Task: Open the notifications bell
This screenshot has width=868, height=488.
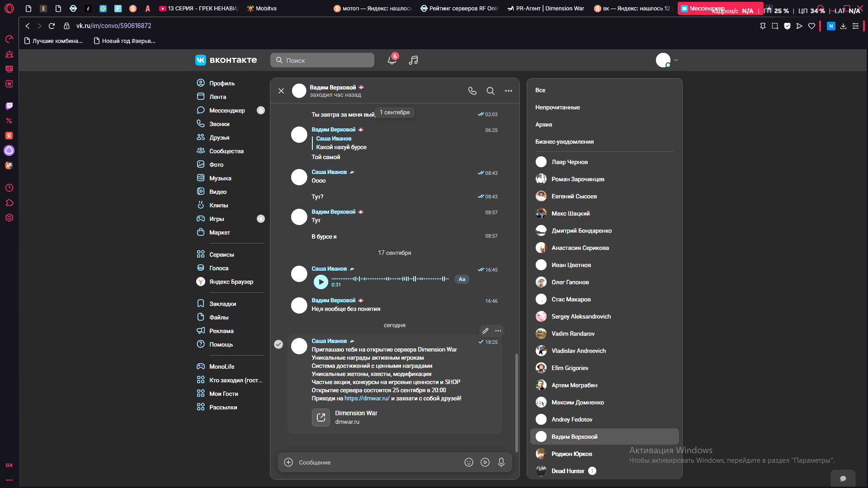Action: pyautogui.click(x=392, y=60)
